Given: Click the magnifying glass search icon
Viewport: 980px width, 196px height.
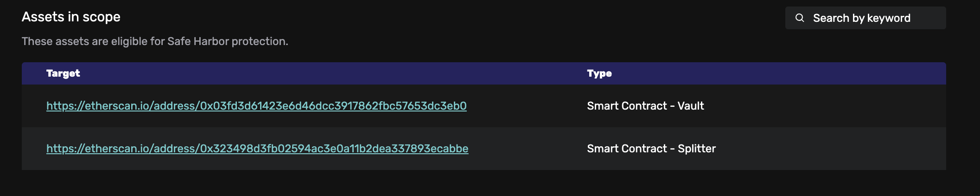Looking at the screenshot, I should coord(800,18).
